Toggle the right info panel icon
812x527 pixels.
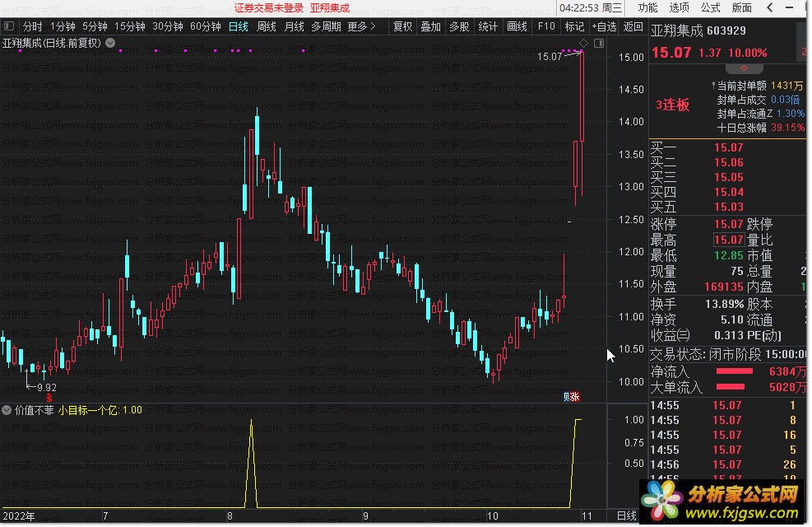point(599,44)
